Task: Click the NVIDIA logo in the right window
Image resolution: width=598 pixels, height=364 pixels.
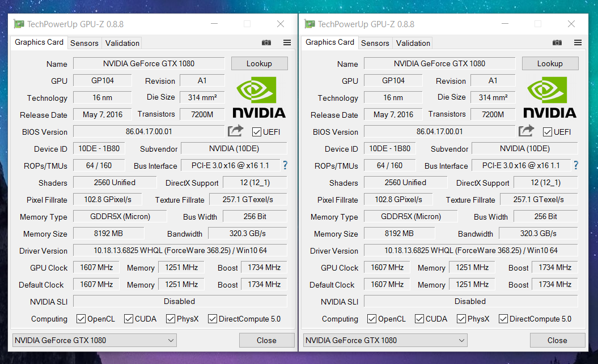Action: coord(550,97)
